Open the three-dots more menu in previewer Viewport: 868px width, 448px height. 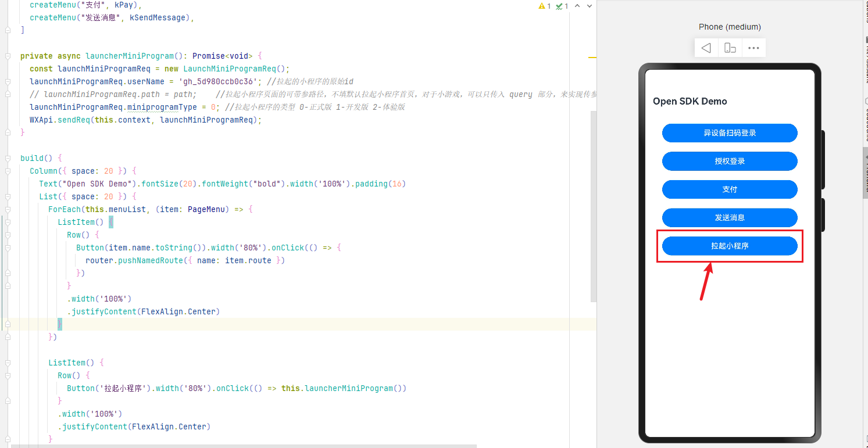tap(753, 48)
